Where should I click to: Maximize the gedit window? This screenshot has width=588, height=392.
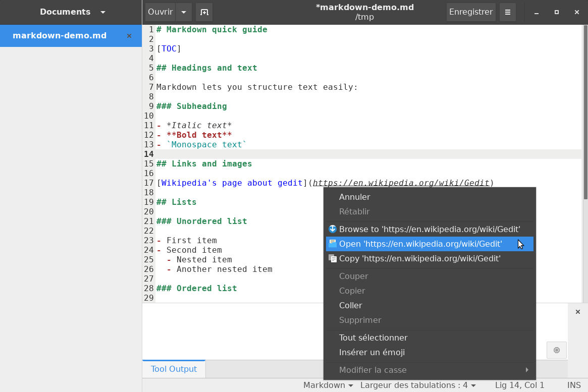coord(557,13)
